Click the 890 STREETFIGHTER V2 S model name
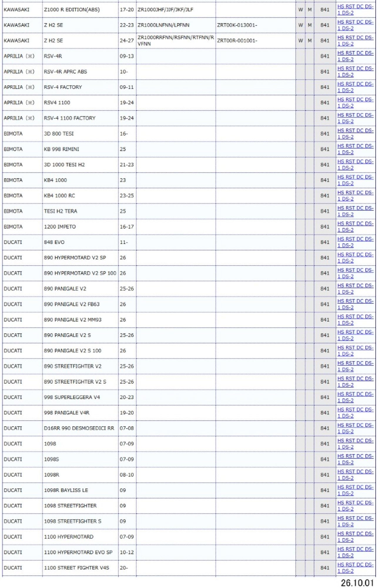The height and width of the screenshot is (588, 380). pyautogui.click(x=75, y=382)
